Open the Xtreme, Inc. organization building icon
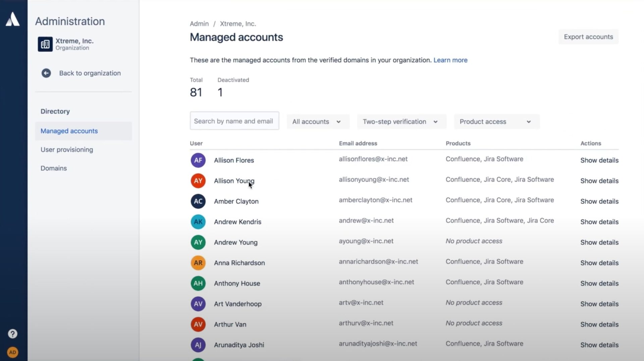Image resolution: width=644 pixels, height=361 pixels. [x=45, y=44]
